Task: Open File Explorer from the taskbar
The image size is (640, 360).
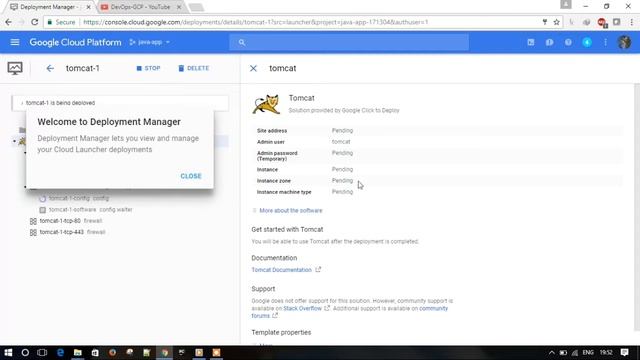Action: [78, 353]
